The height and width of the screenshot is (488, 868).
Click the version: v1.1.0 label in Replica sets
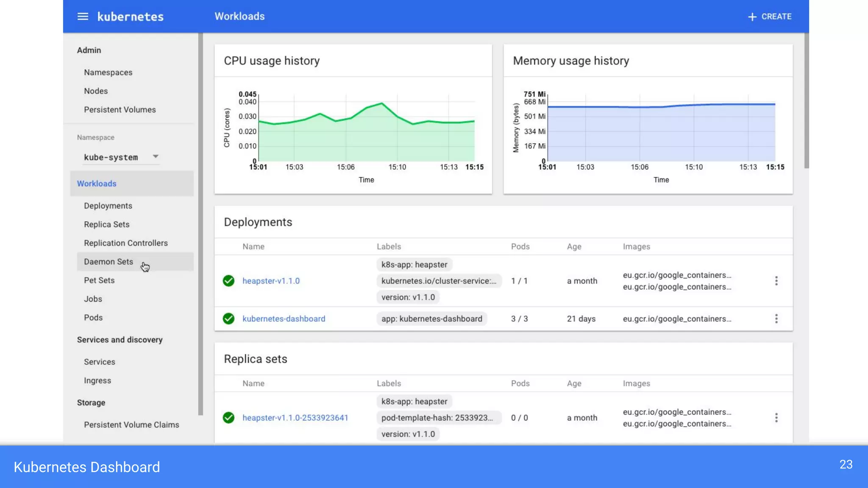[x=408, y=434]
